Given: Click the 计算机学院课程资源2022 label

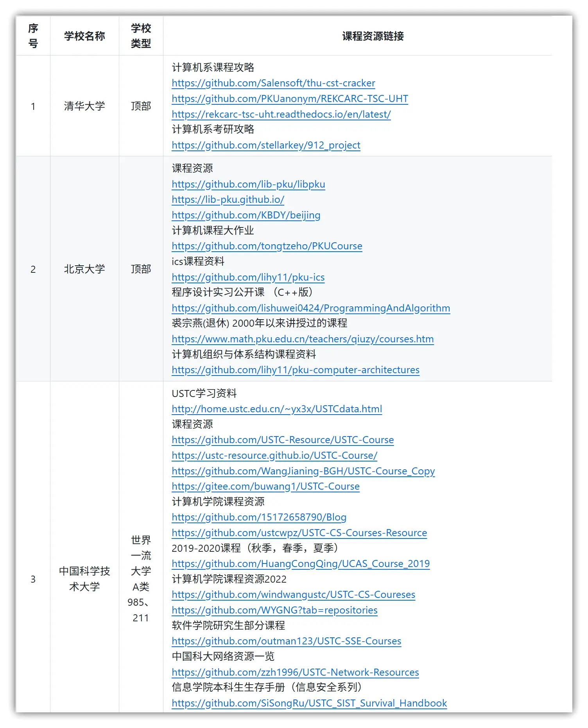Looking at the screenshot, I should point(229,579).
